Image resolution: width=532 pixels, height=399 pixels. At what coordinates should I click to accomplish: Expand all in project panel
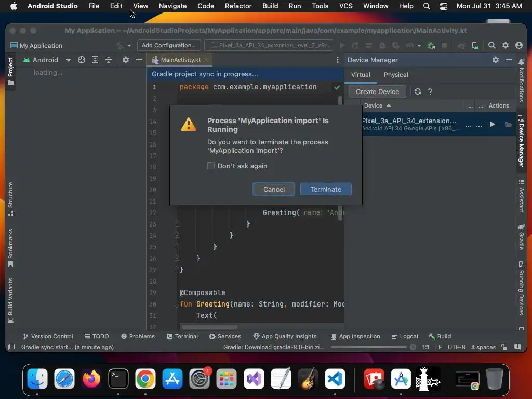click(95, 60)
